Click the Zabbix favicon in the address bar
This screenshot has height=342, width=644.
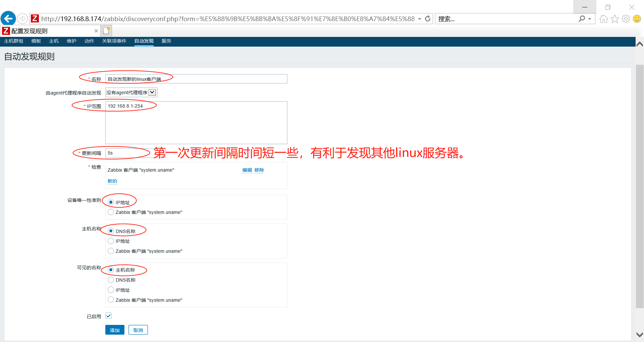(x=35, y=18)
